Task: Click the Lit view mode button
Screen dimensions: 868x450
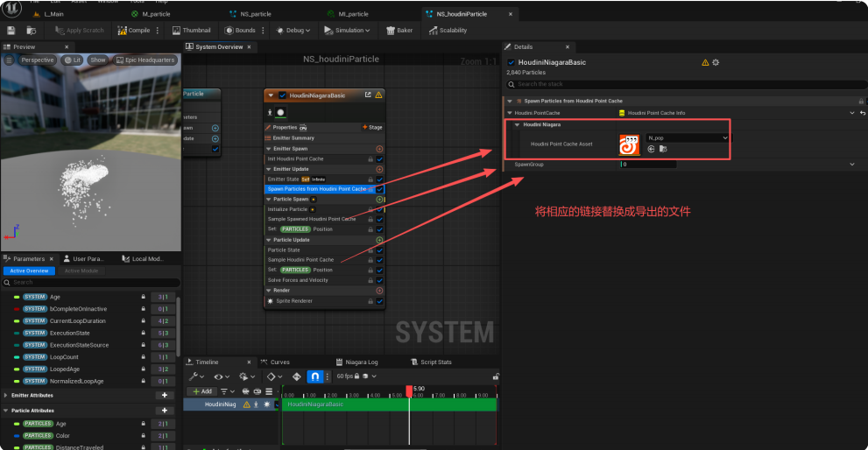Action: pyautogui.click(x=71, y=60)
